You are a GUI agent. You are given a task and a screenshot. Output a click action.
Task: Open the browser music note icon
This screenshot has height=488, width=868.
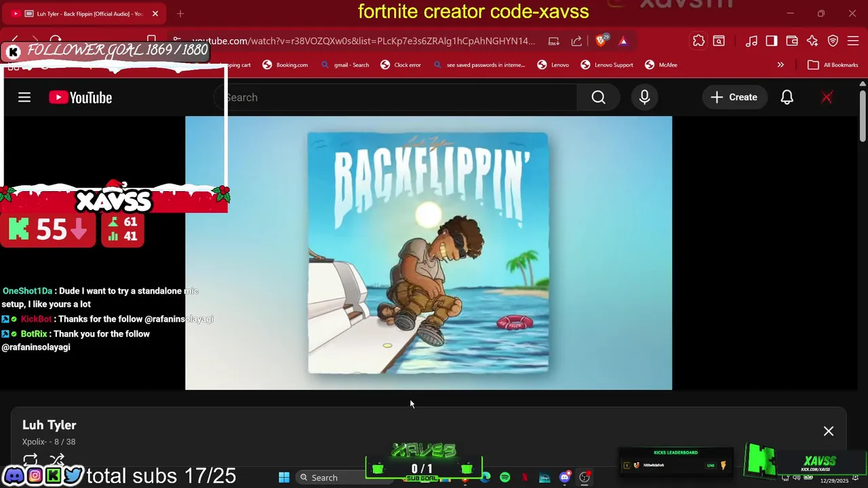point(751,41)
